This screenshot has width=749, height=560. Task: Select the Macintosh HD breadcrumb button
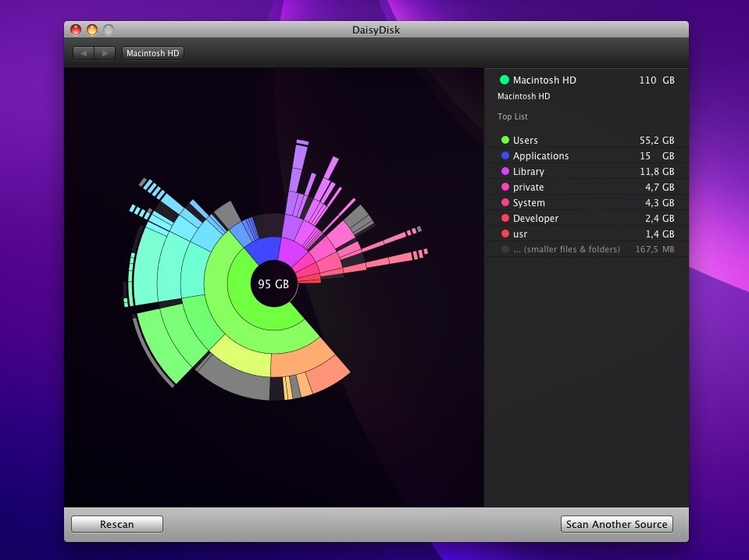pyautogui.click(x=153, y=53)
